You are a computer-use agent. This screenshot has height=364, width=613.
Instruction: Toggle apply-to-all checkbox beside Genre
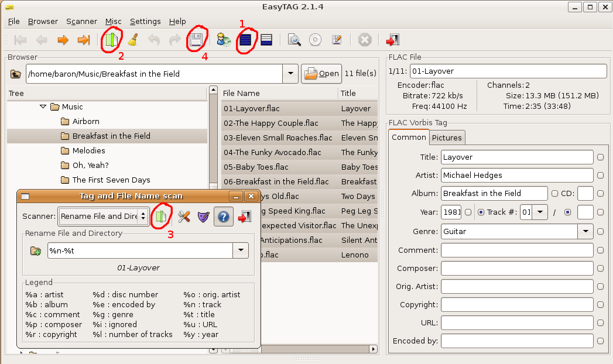click(x=601, y=231)
